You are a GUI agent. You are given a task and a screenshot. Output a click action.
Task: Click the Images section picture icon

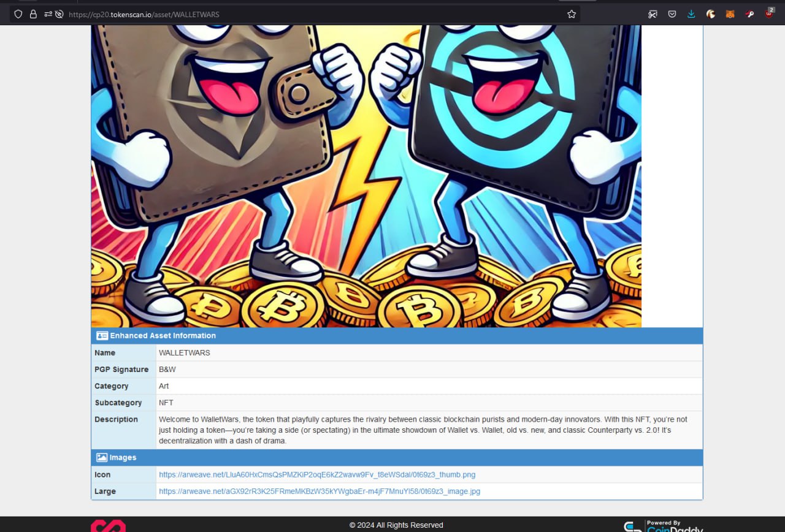(102, 458)
